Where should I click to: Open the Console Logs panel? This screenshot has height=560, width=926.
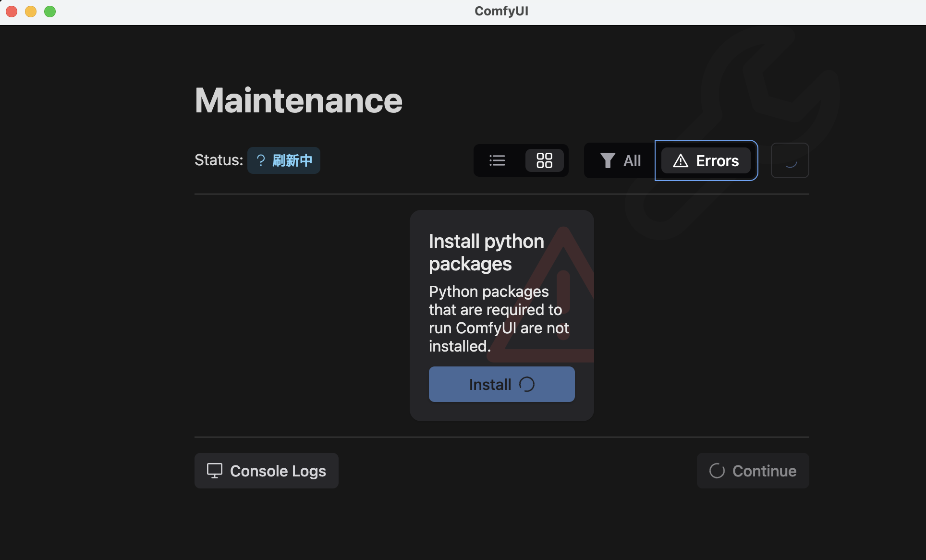[x=267, y=471]
